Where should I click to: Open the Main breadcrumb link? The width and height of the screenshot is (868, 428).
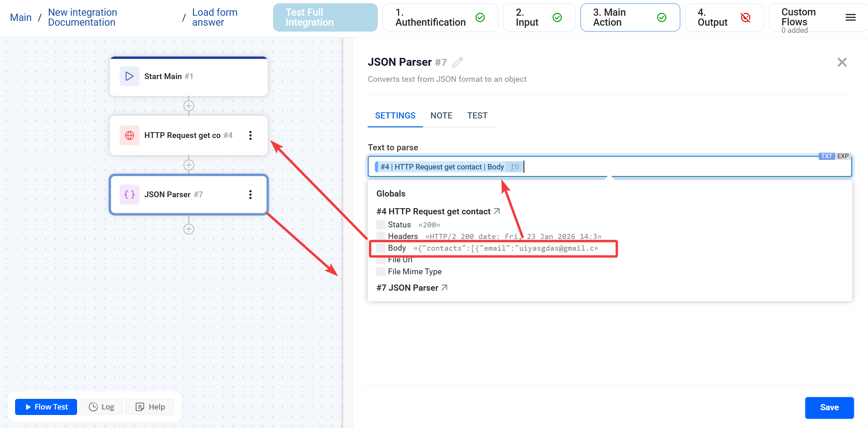(21, 17)
